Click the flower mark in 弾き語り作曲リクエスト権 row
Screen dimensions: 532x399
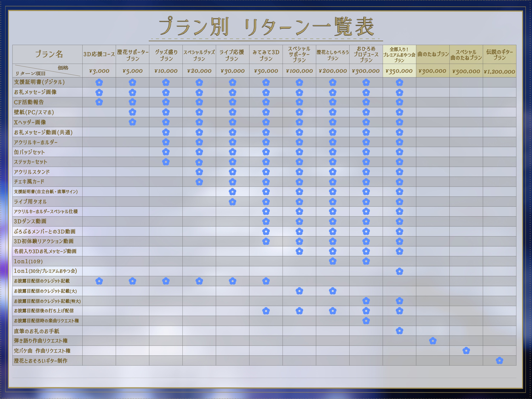point(433,341)
